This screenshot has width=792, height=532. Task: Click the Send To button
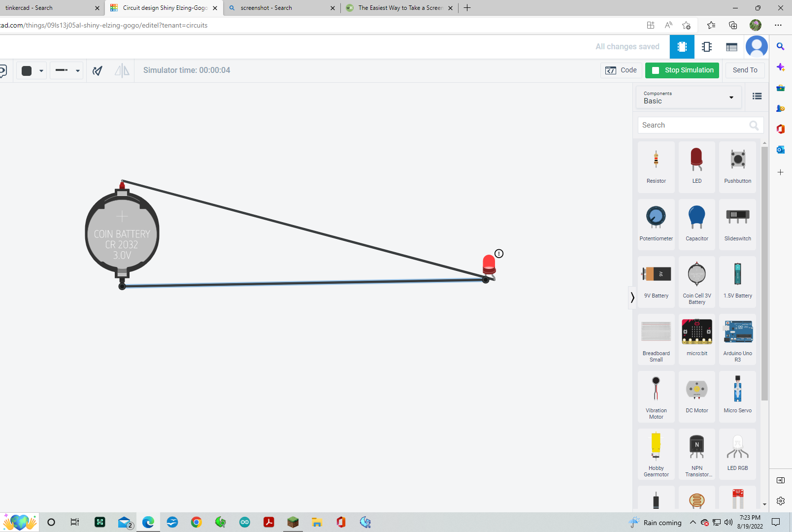pos(745,70)
